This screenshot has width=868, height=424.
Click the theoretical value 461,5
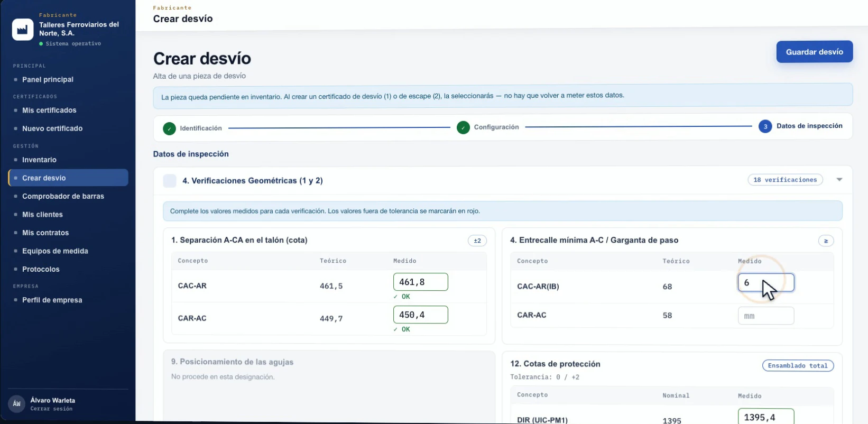[331, 286]
